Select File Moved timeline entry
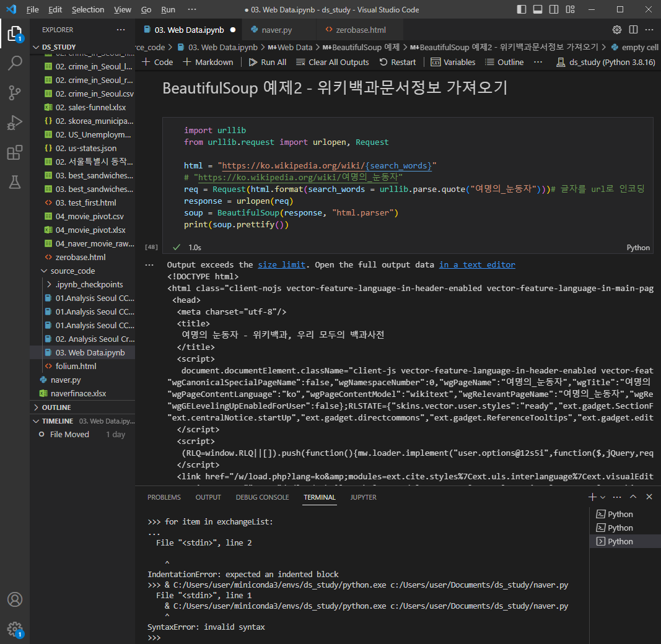 (82, 434)
